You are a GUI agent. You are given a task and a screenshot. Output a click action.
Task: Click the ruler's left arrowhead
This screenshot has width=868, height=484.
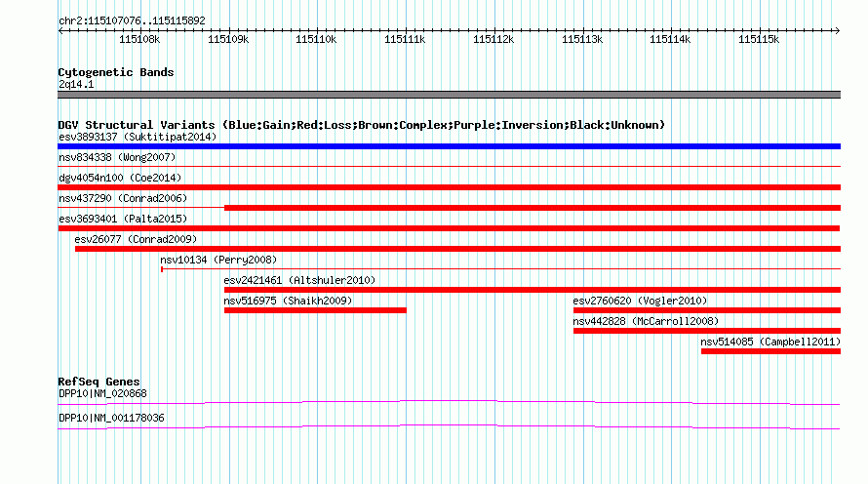(60, 31)
